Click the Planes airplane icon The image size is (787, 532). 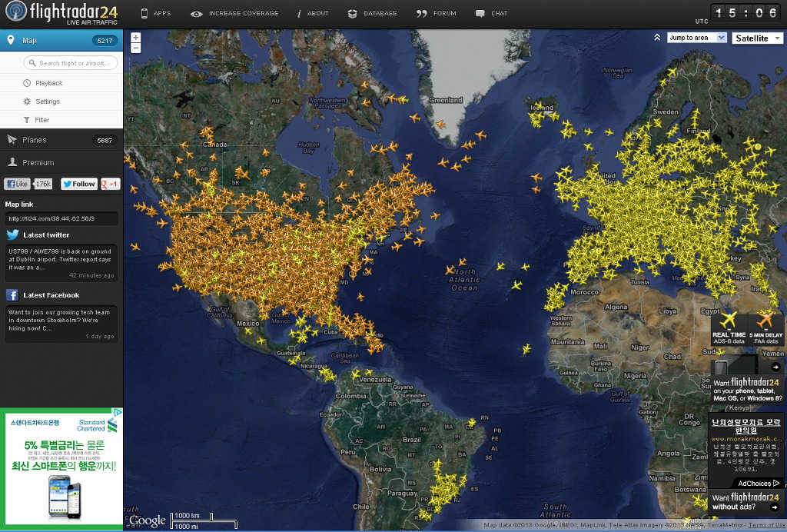(x=12, y=140)
